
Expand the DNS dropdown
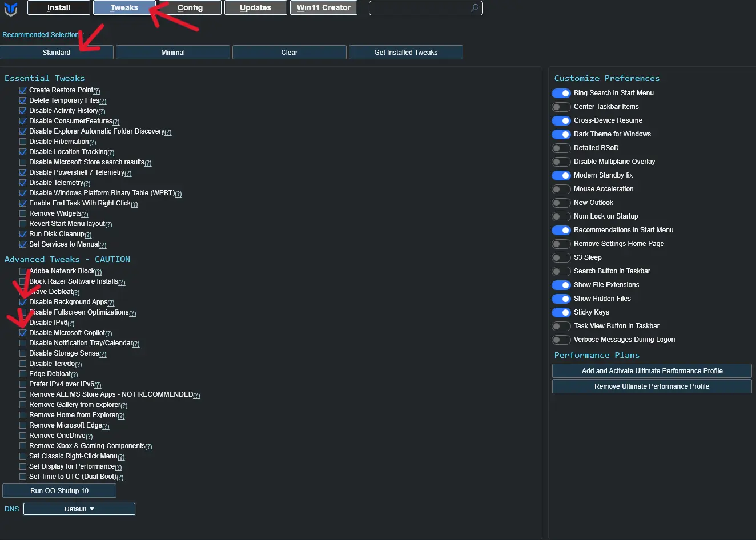pos(79,509)
